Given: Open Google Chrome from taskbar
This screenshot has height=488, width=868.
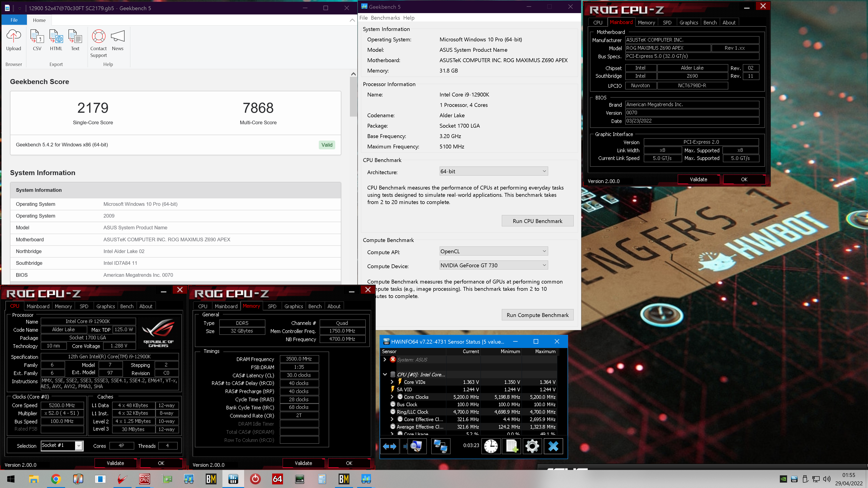Looking at the screenshot, I should tap(56, 479).
